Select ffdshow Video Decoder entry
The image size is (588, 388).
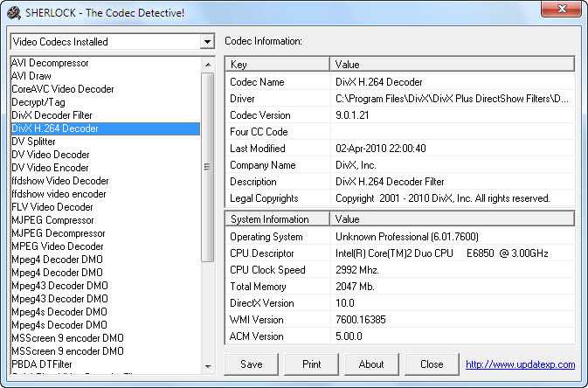pos(60,181)
